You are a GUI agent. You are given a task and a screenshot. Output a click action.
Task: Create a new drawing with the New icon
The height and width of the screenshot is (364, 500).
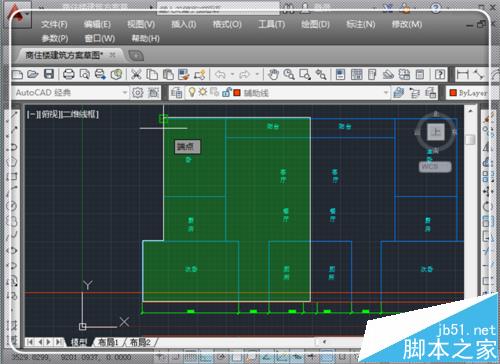pyautogui.click(x=17, y=74)
